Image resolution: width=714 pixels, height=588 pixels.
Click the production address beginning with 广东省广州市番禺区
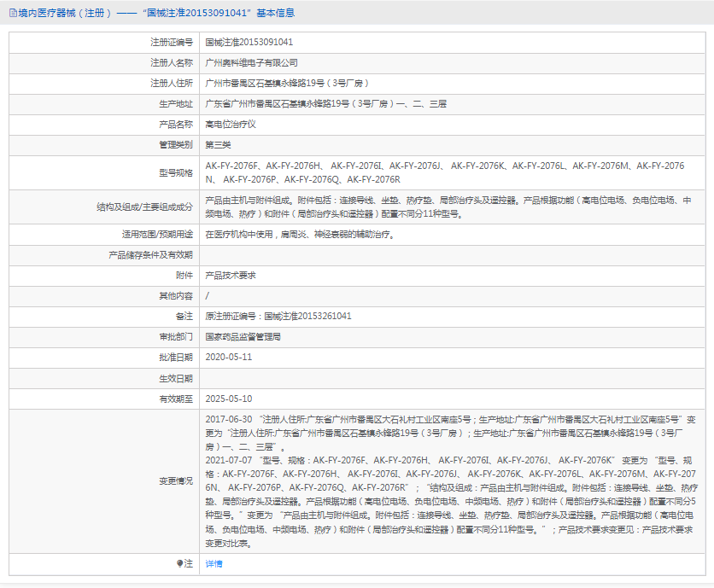tap(325, 104)
